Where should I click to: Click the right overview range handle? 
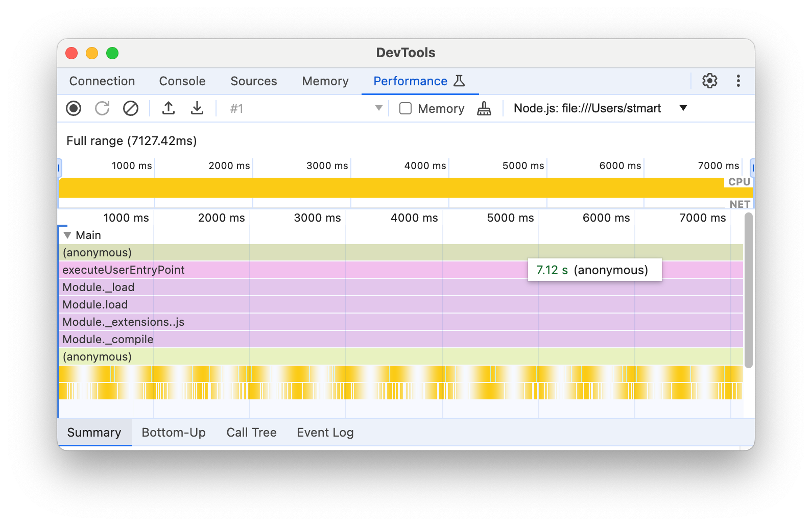(752, 168)
